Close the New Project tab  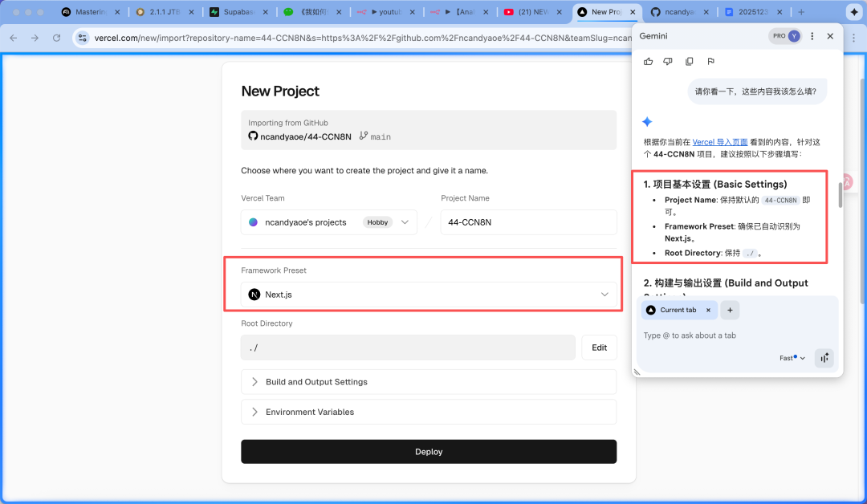point(633,11)
